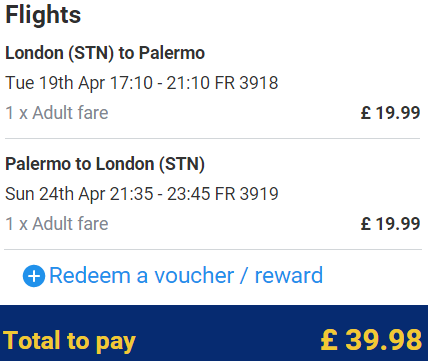Select the Flights heading
This screenshot has width=428, height=361.
coord(43,15)
